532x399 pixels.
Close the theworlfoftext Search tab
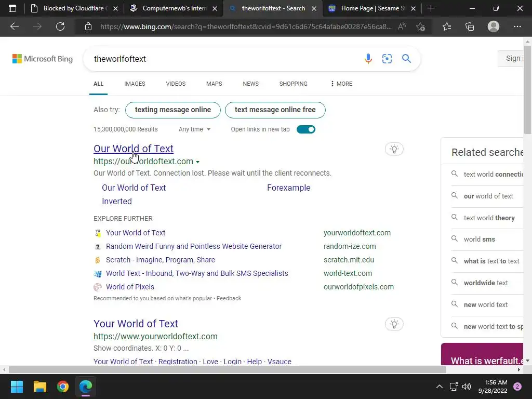314,8
